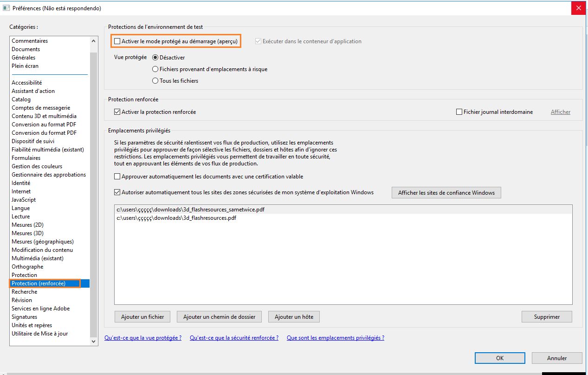Select 'Recherche' category
The image size is (588, 375).
[24, 292]
